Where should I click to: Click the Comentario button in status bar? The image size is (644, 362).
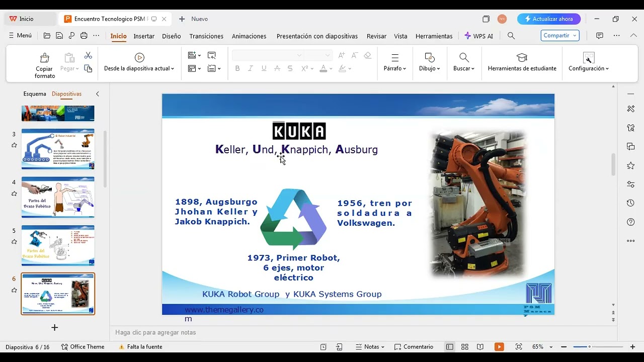point(414,347)
